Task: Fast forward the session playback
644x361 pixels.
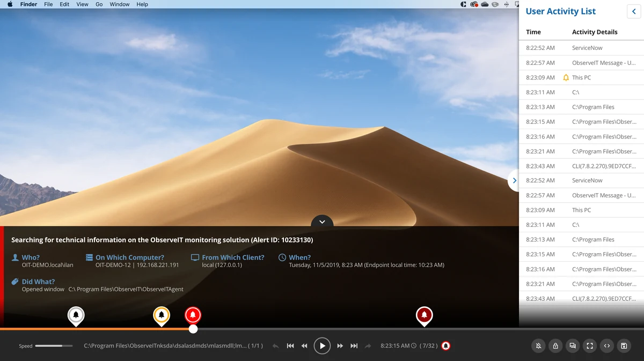Action: coord(340,346)
